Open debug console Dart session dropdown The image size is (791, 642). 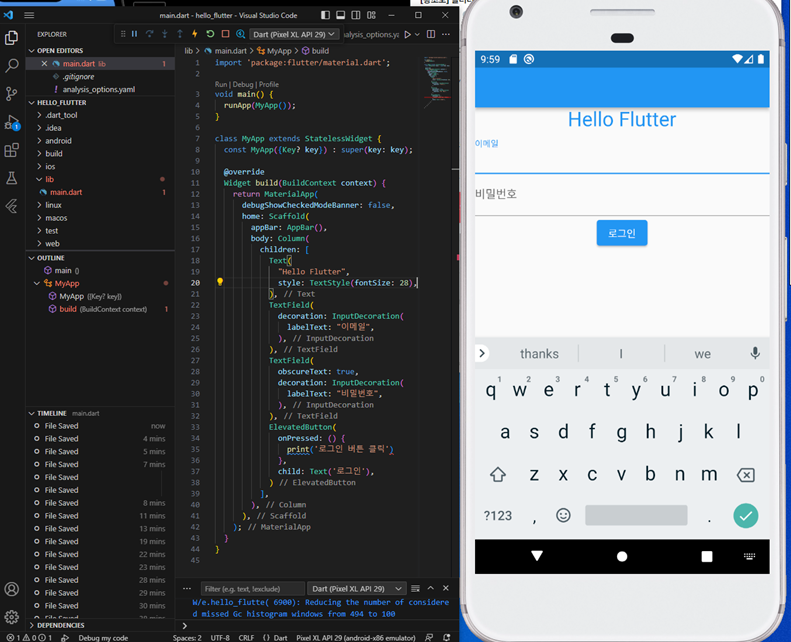click(356, 589)
